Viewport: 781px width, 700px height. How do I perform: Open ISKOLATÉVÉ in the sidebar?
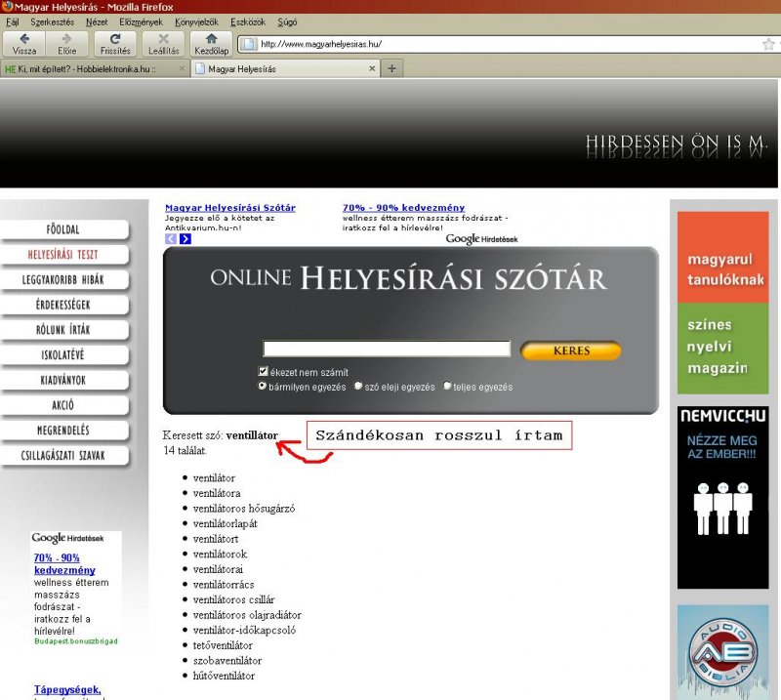[63, 354]
